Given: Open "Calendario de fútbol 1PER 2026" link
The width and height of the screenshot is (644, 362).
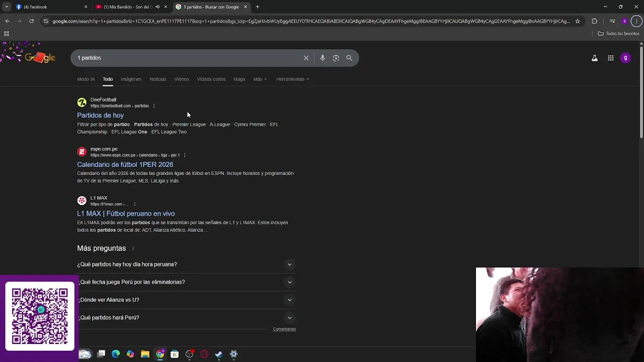Looking at the screenshot, I should point(125,164).
